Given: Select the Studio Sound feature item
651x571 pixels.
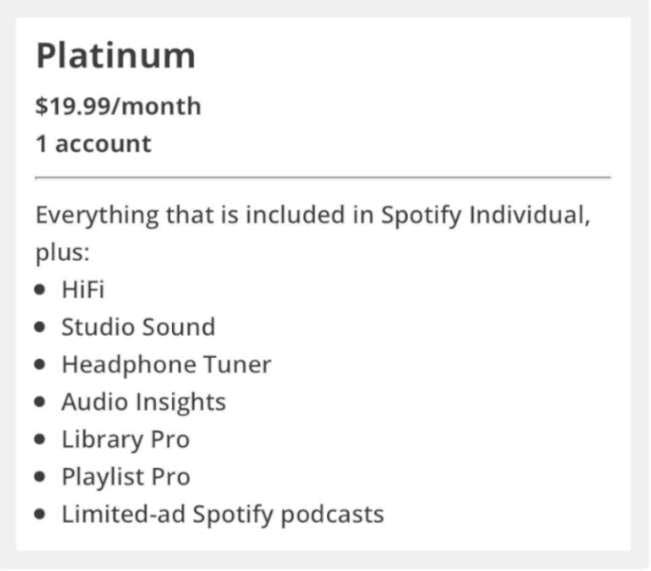Looking at the screenshot, I should (x=138, y=326).
